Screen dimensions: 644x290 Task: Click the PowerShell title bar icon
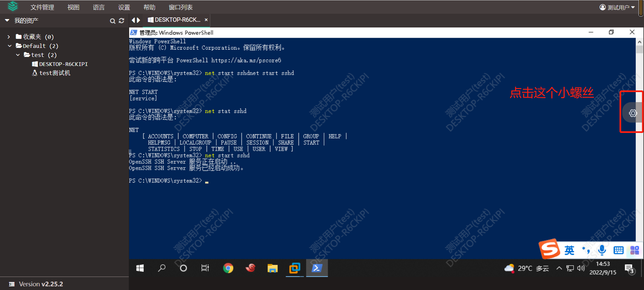[133, 32]
